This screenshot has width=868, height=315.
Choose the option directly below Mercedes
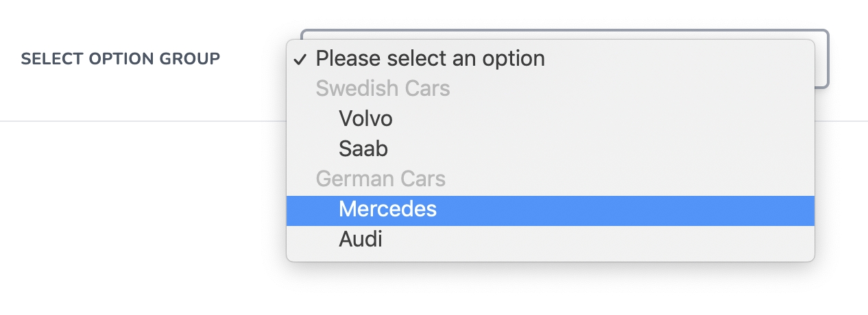(361, 239)
